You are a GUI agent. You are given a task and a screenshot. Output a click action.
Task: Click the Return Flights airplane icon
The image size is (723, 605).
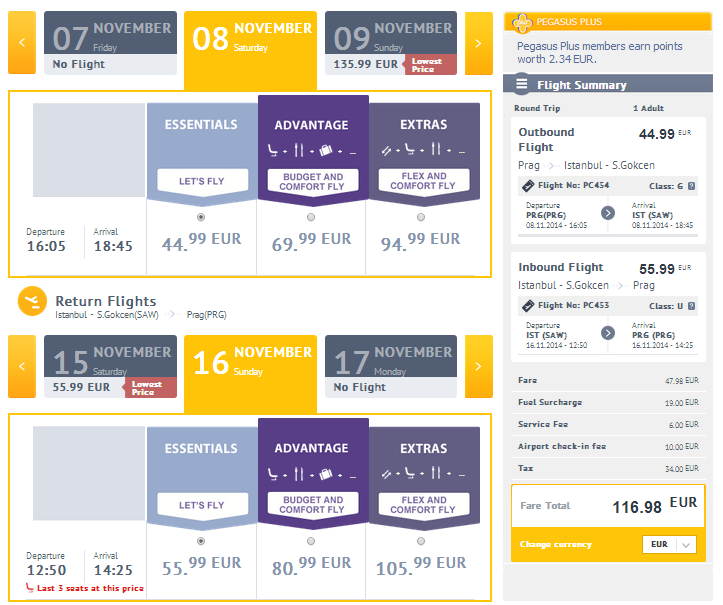32,301
